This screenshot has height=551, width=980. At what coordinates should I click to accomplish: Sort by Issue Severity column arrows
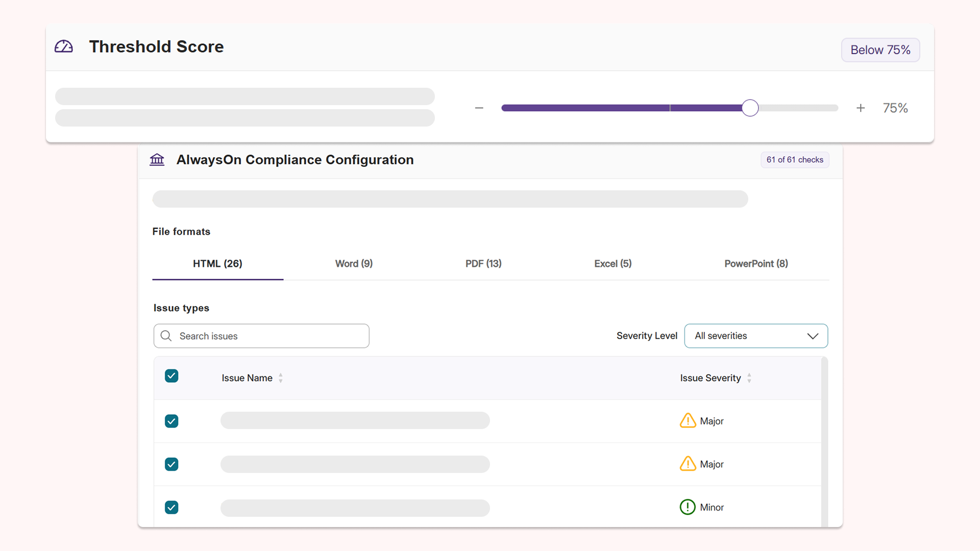click(749, 378)
